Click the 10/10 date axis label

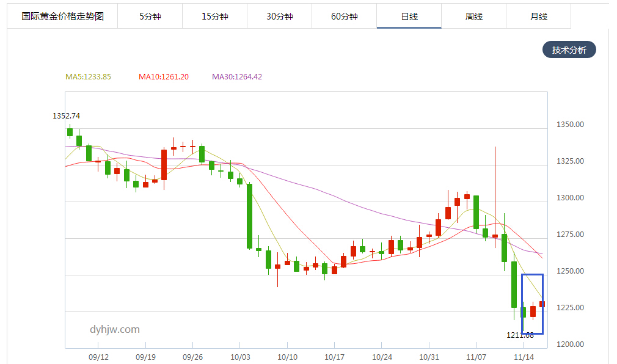[287, 357]
